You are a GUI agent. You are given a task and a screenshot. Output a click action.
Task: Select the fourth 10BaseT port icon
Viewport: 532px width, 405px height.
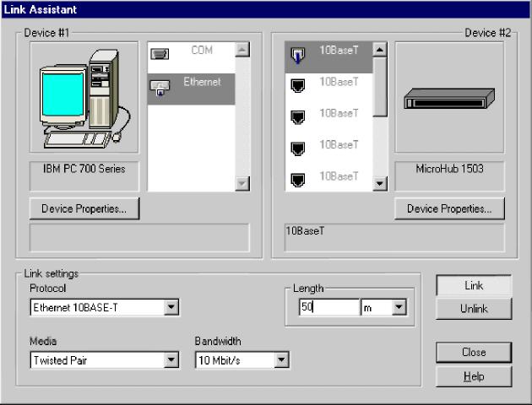pos(297,148)
